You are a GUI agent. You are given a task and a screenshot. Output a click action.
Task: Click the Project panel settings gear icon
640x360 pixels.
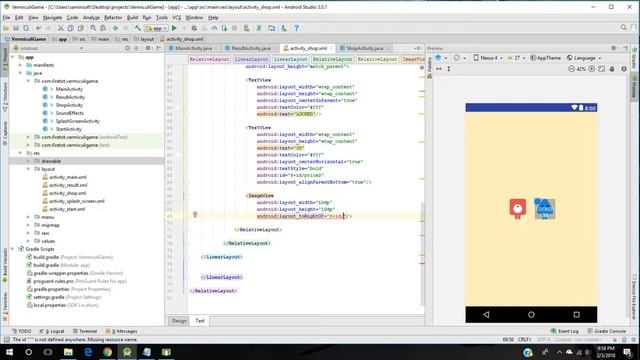pyautogui.click(x=148, y=48)
